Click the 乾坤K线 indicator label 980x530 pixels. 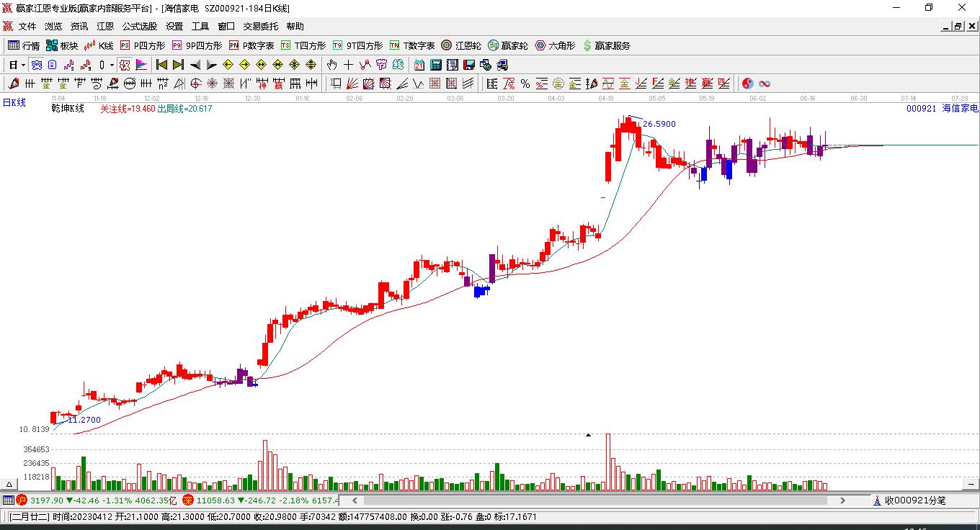point(68,109)
